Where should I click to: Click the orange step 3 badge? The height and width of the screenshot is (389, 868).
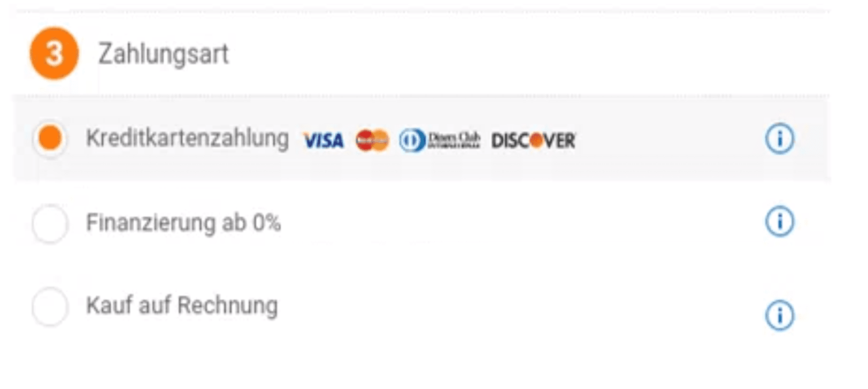tap(54, 54)
